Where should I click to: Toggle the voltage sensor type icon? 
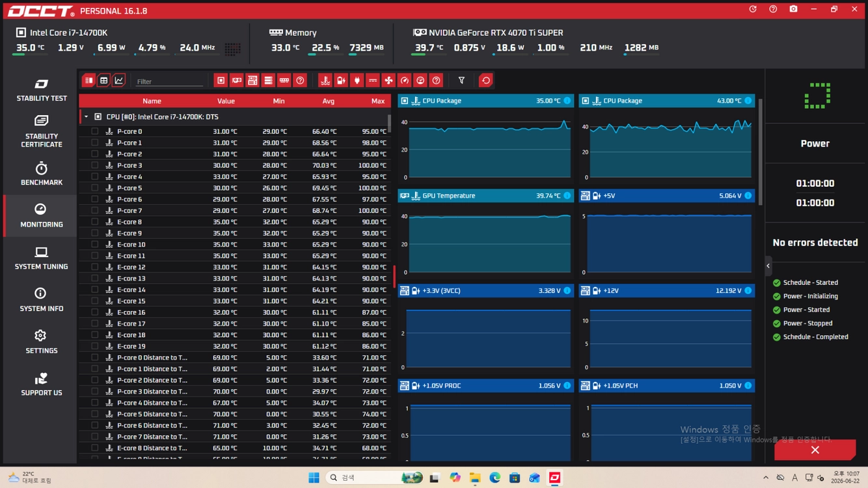(341, 81)
